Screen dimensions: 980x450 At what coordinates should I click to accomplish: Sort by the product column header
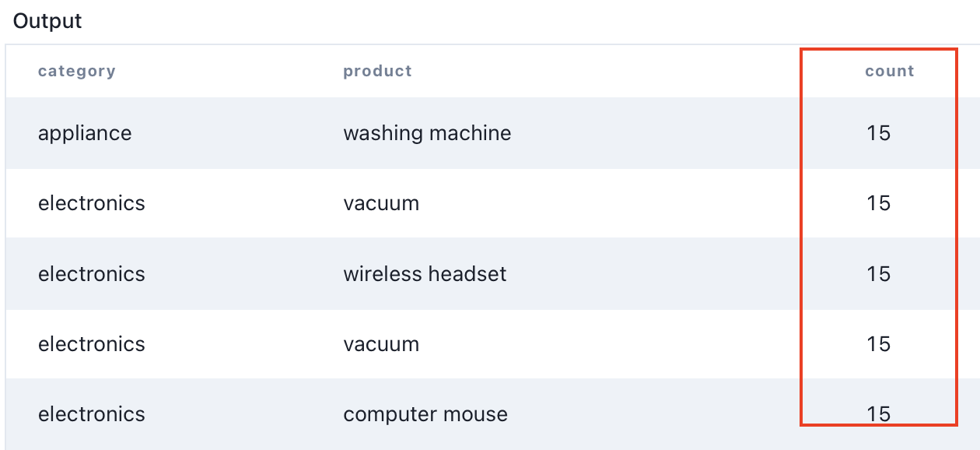click(x=377, y=71)
